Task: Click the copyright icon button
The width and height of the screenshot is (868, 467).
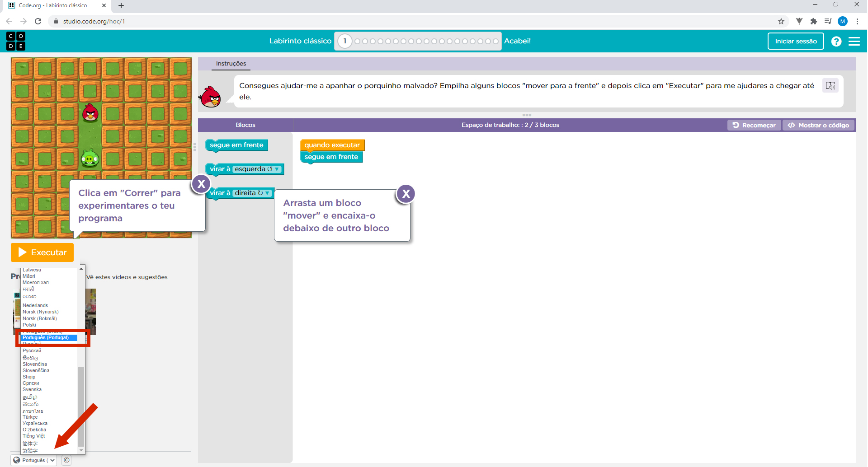Action: 66,460
